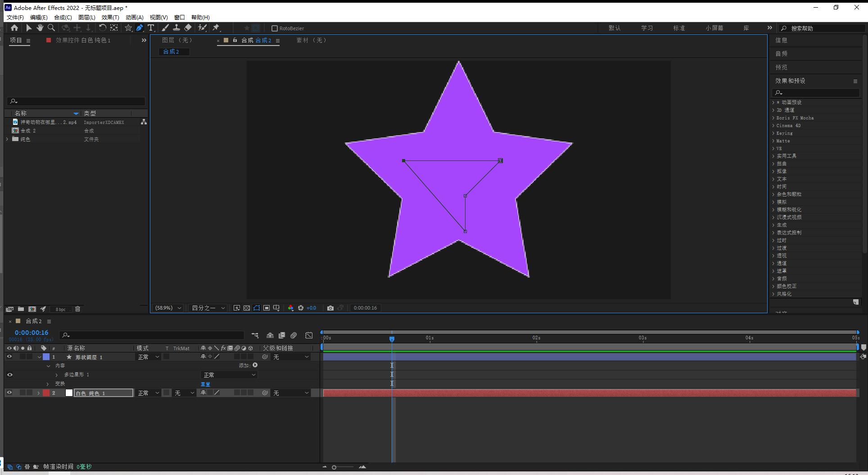Toggle visibility of 白色 纯色 1 layer
Screen dimensions: 868x475
point(9,393)
